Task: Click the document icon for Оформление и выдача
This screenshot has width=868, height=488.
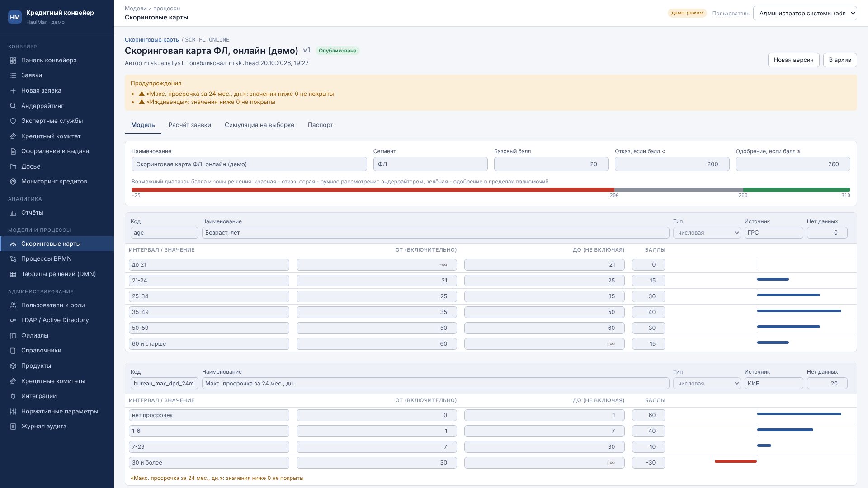Action: point(13,151)
